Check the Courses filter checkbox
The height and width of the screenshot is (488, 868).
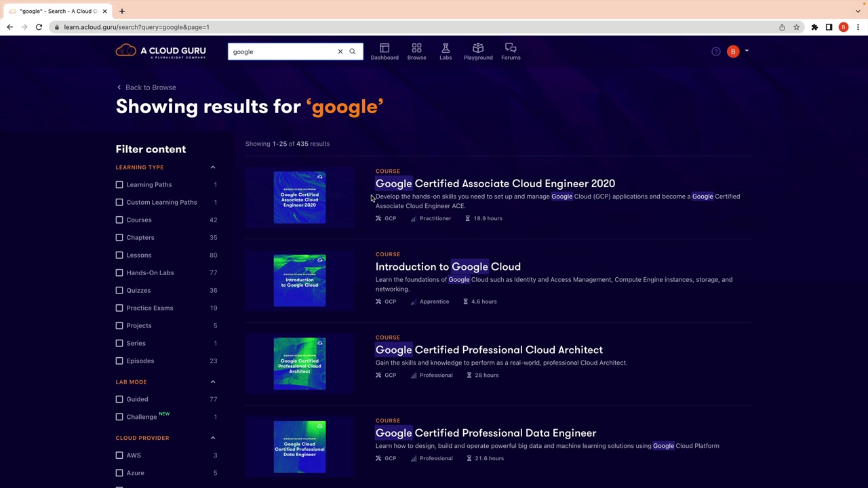tap(119, 220)
